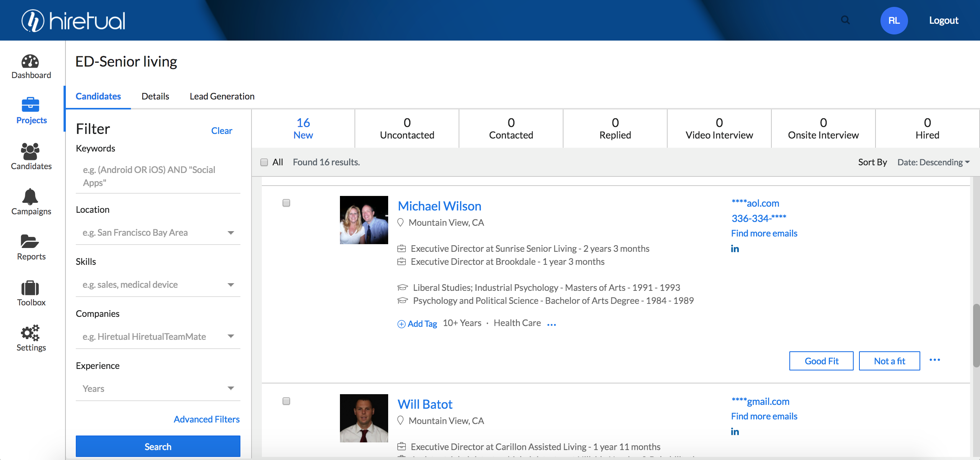Image resolution: width=980 pixels, height=460 pixels.
Task: Open the Advanced Filters link
Action: [207, 419]
